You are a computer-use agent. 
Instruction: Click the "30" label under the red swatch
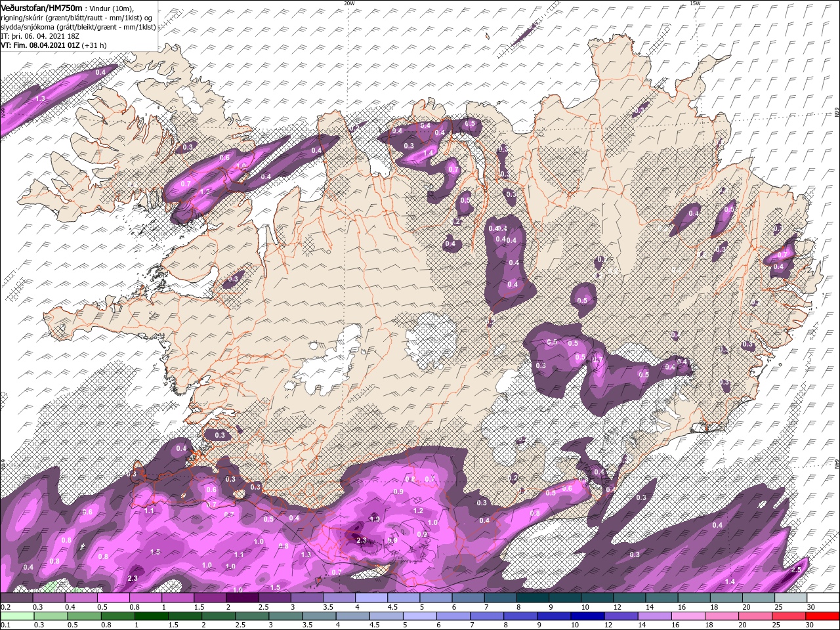[x=811, y=625]
